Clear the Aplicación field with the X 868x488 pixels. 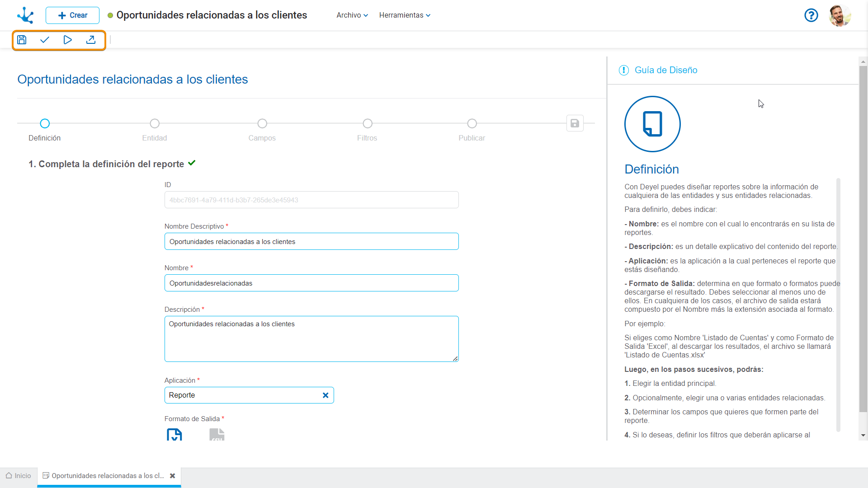click(325, 395)
